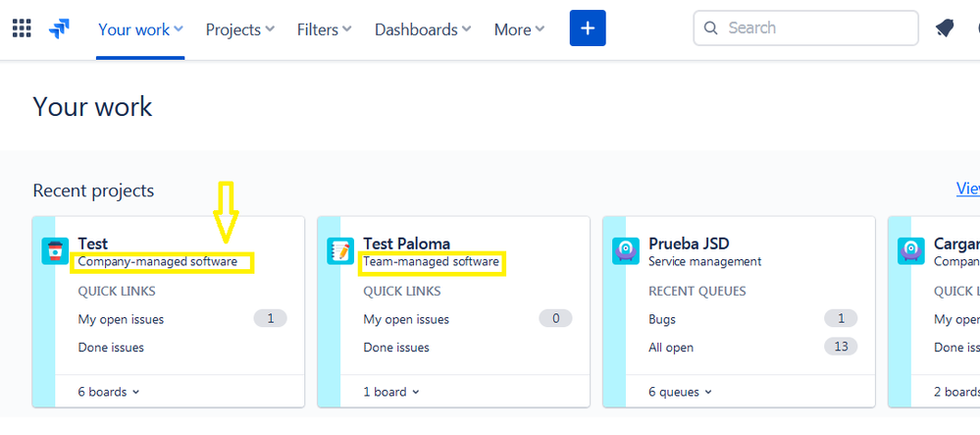Open the Filters dropdown menu
This screenshot has width=980, height=435.
[x=325, y=29]
